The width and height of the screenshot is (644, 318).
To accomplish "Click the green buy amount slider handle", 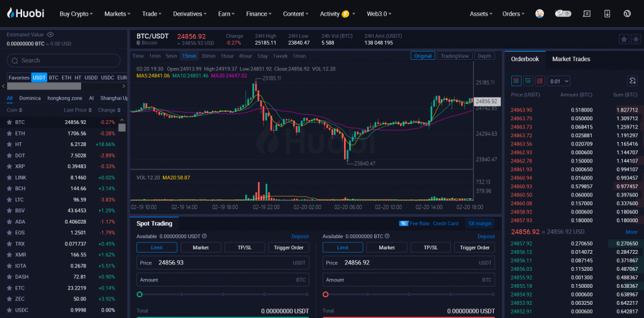I will 140,295.
